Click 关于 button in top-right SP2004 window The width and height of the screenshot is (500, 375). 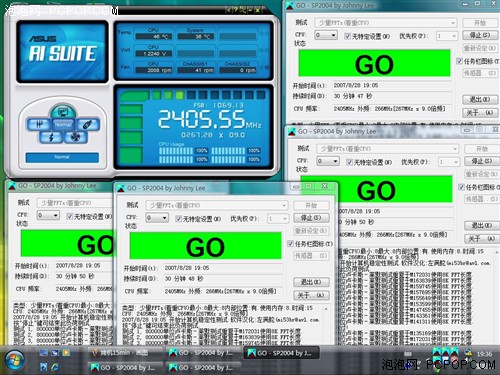pos(480,113)
